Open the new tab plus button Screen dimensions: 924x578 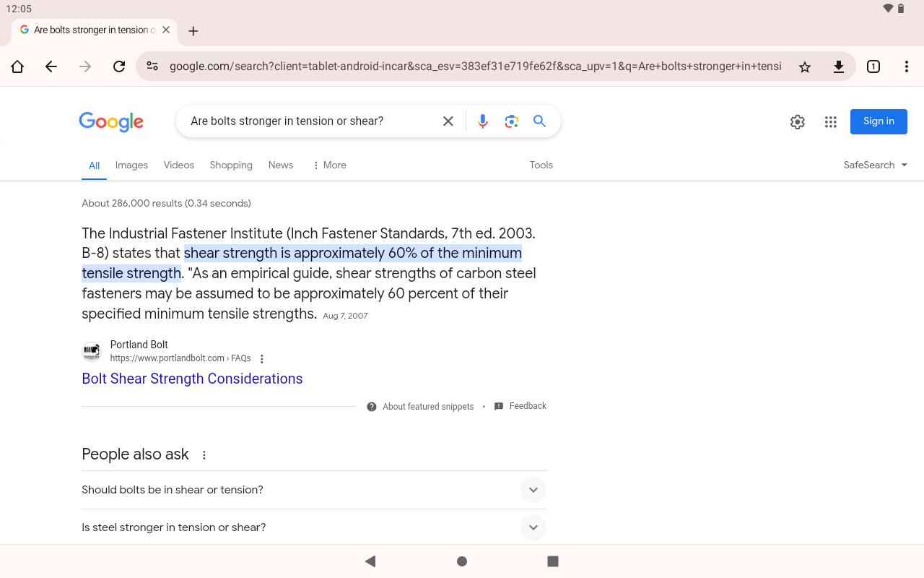pos(193,31)
